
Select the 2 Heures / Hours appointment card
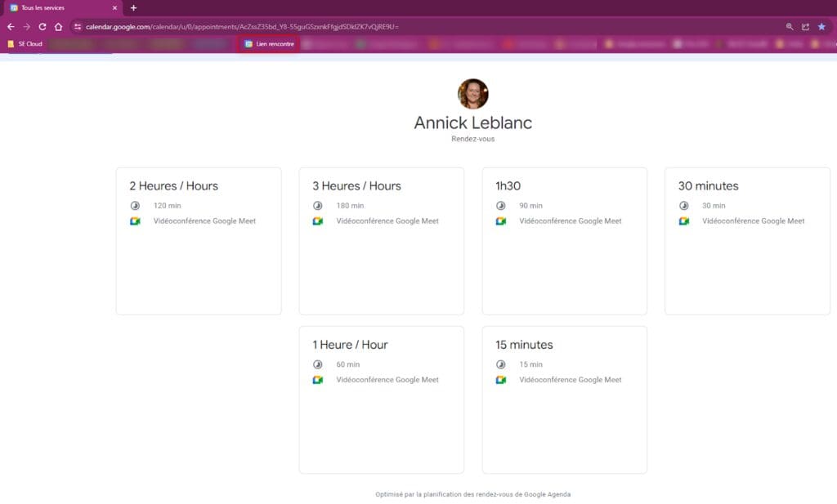[x=199, y=241]
